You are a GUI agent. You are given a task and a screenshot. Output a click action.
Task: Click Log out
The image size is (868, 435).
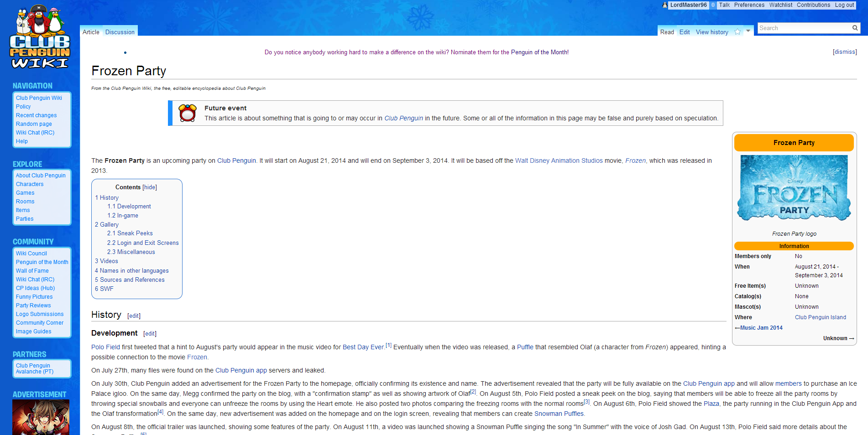coord(844,5)
